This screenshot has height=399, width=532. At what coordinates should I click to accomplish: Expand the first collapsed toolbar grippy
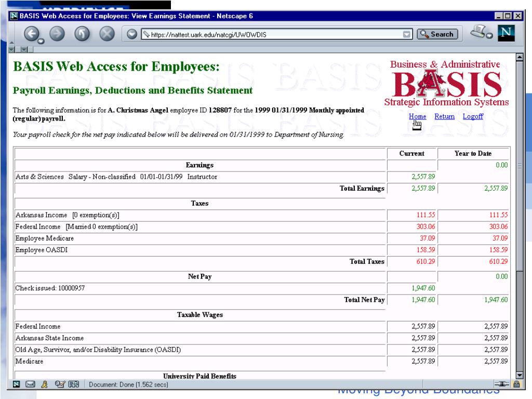[11, 49]
